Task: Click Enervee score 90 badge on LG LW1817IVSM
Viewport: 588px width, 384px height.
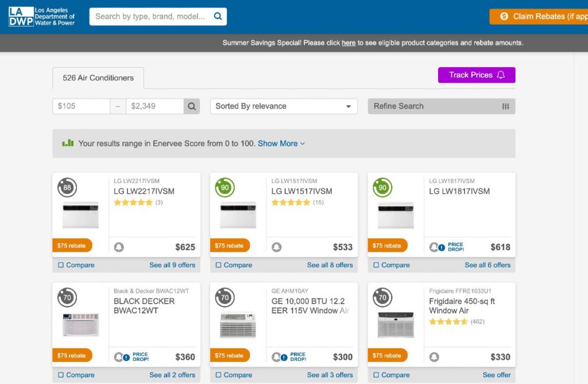Action: click(382, 187)
